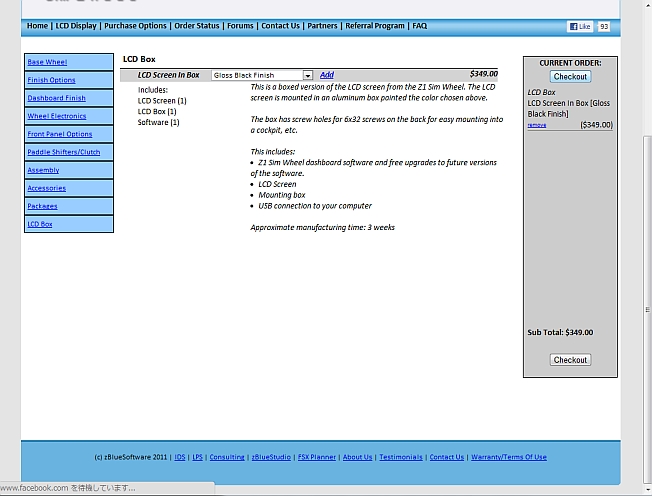Open the LCD Display page
This screenshot has height=496, width=652.
click(76, 26)
